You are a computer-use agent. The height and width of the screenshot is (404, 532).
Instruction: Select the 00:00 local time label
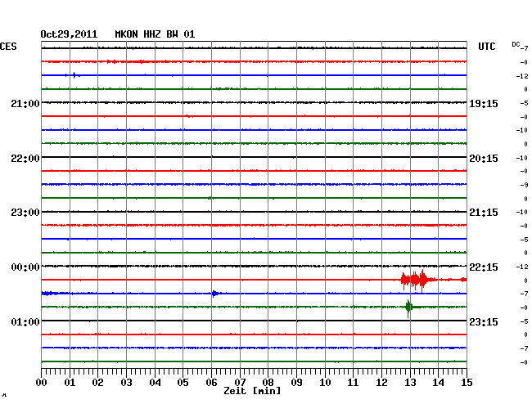[x=25, y=267]
